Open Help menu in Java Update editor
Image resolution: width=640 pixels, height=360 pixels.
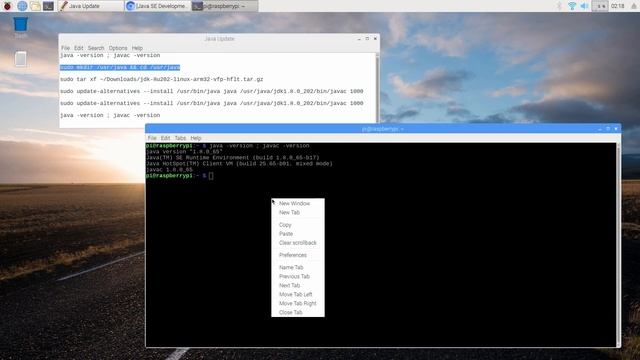[137, 48]
